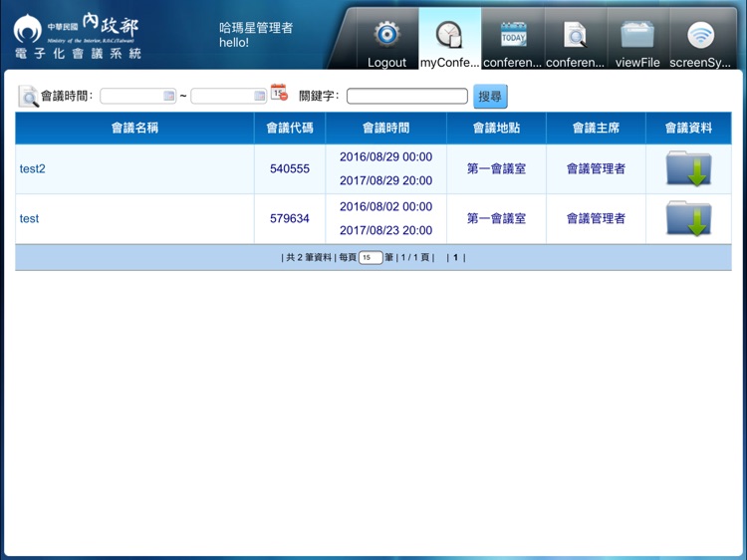Open the conference search magnifier tab
The image size is (747, 560).
coord(576,39)
